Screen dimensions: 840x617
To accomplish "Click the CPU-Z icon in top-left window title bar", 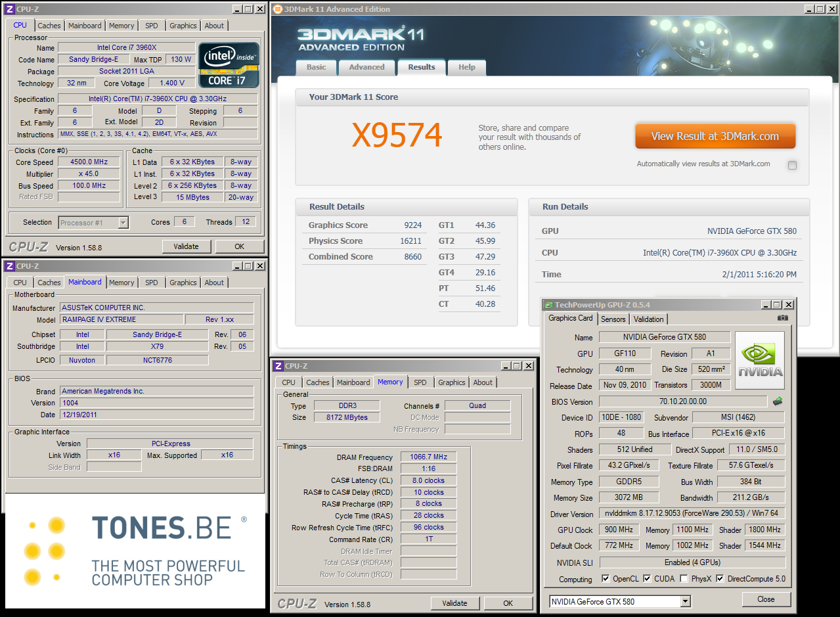I will [9, 9].
